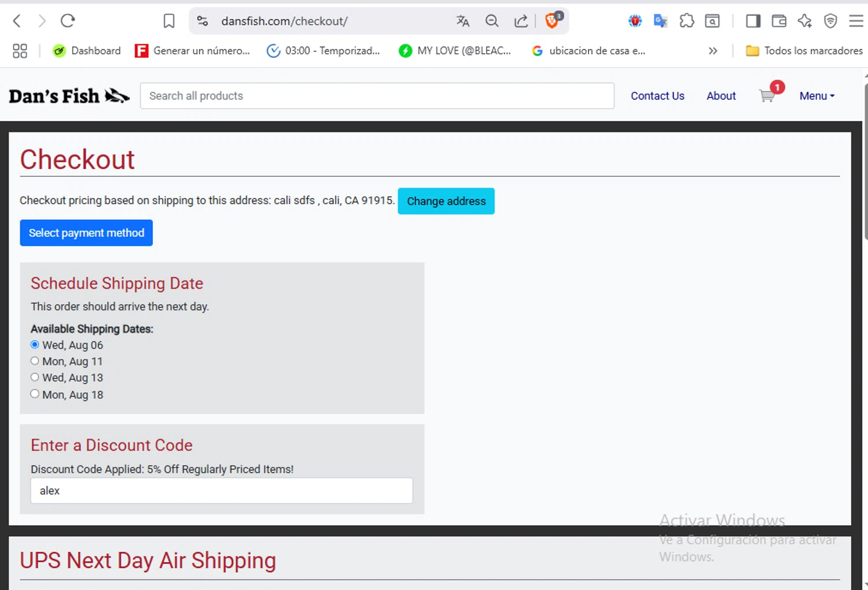
Task: Select Wed, Aug 06 shipping date
Action: pyautogui.click(x=35, y=345)
